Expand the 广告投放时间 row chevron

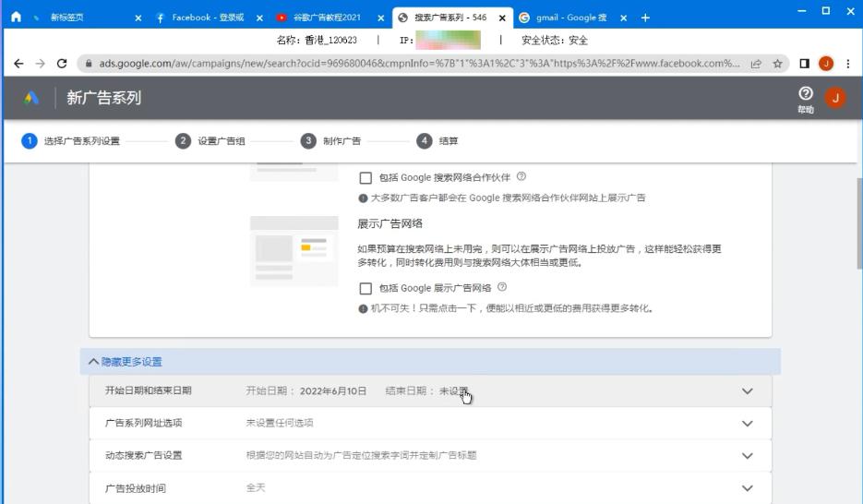747,488
